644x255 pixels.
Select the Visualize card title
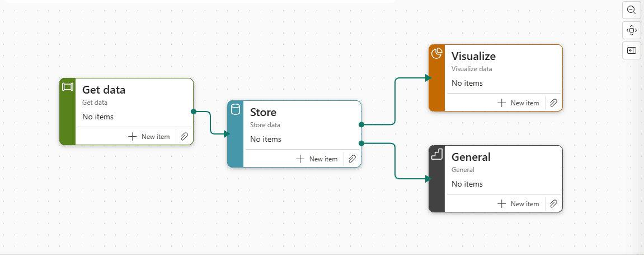pyautogui.click(x=473, y=56)
